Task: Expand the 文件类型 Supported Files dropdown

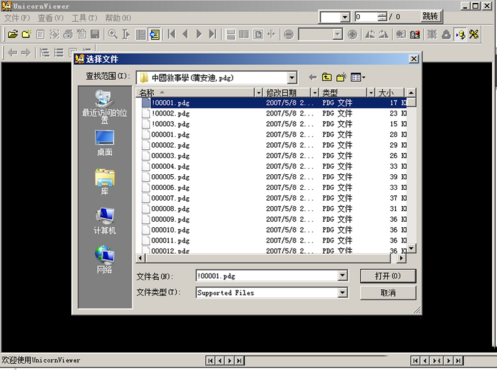Action: [342, 293]
